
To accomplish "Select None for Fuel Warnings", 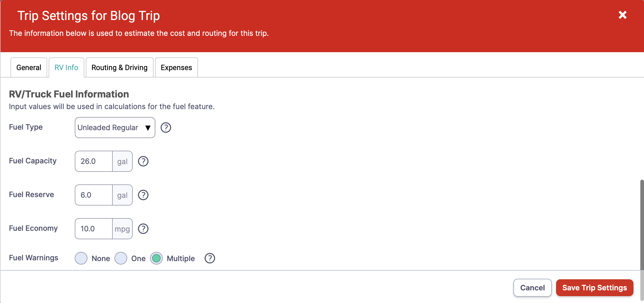I will tap(81, 258).
